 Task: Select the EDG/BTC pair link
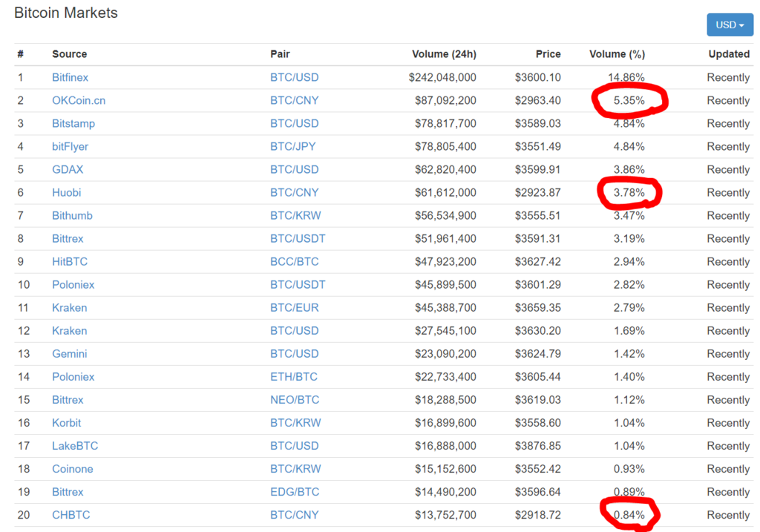coord(295,492)
